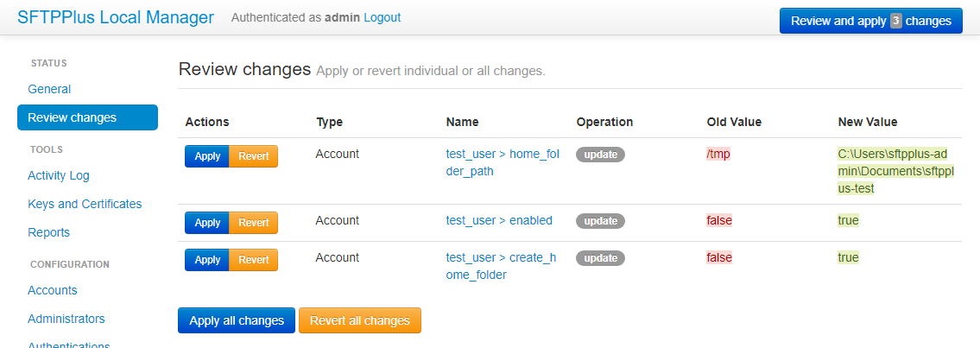Open the Activity Log page
This screenshot has height=348, width=980.
click(x=59, y=175)
